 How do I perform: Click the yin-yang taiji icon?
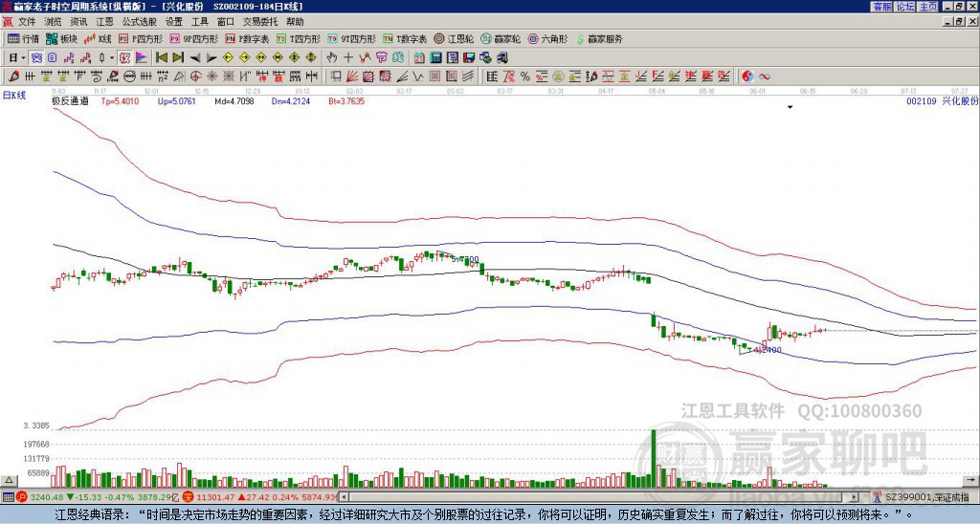point(747,76)
